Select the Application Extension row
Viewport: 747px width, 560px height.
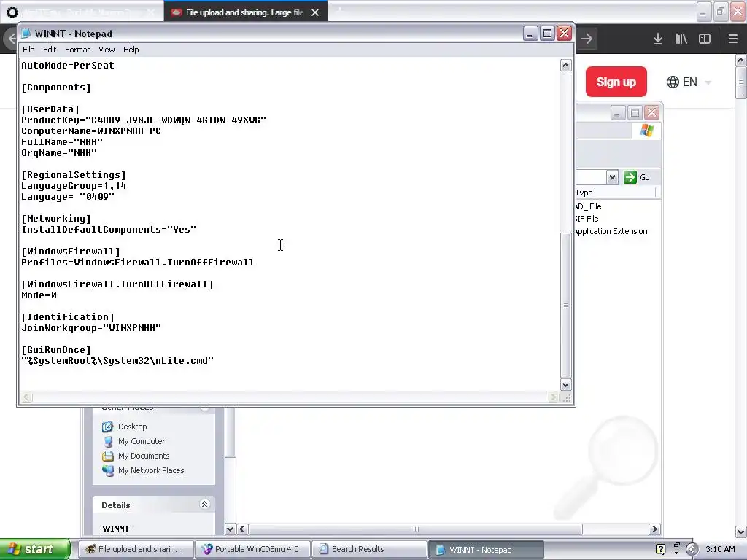pyautogui.click(x=611, y=231)
